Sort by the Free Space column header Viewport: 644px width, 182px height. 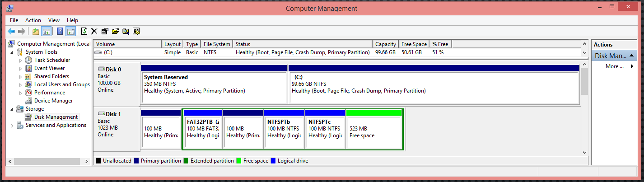tap(414, 44)
